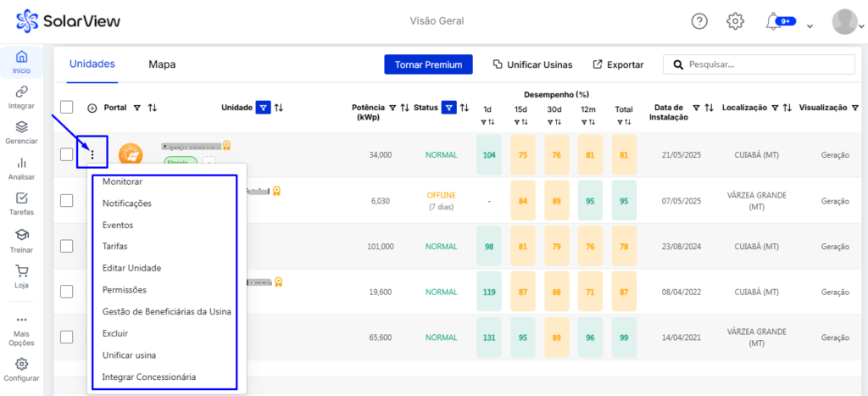The height and width of the screenshot is (396, 868).
Task: Click the Pesquisar search field
Action: 767,64
